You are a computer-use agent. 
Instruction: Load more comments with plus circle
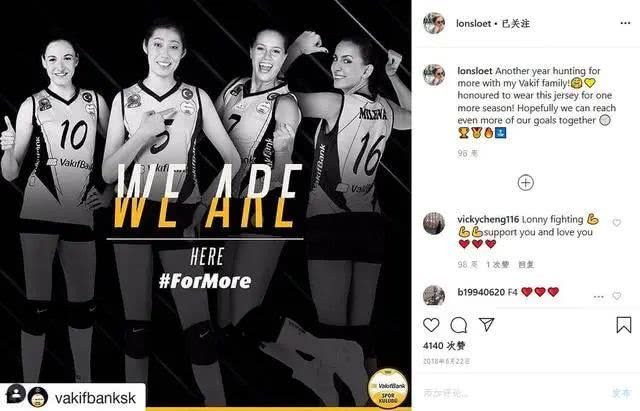click(526, 182)
